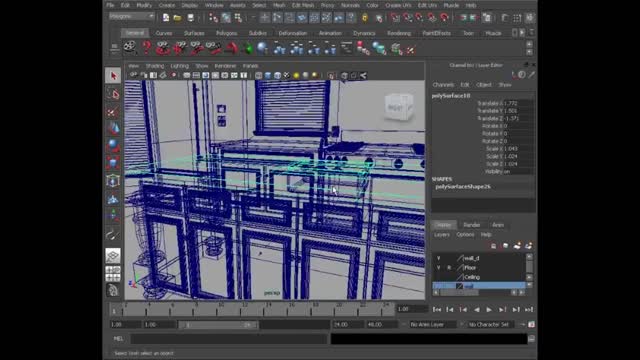Viewport: 640px width, 360px height.
Task: Switch to single perspective view layout
Action: [113, 256]
